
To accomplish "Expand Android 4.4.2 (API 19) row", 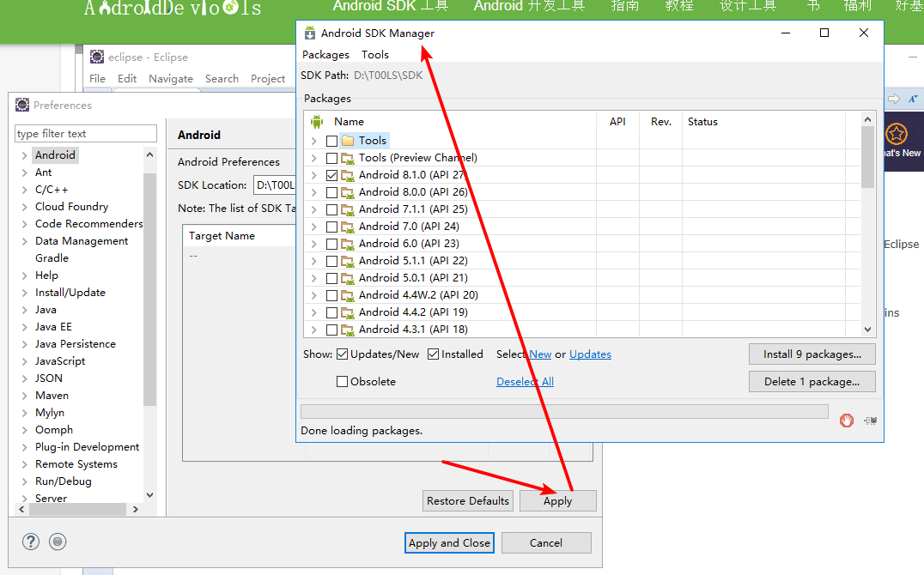I will [314, 312].
